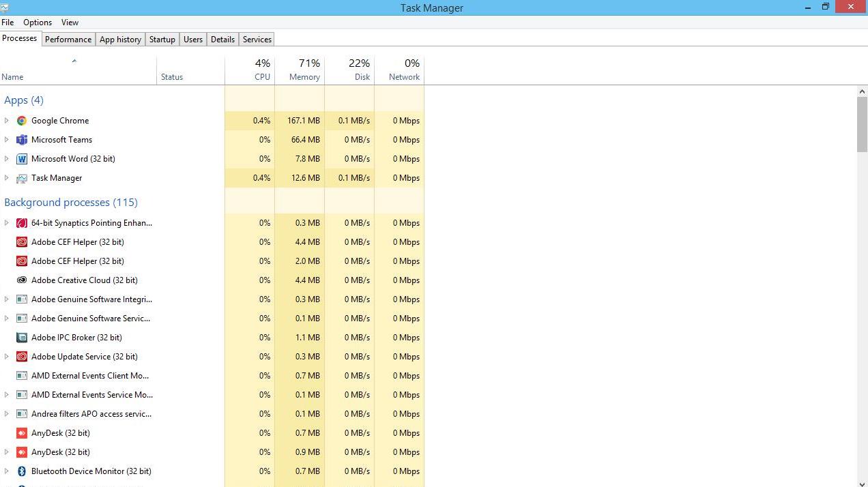Click the first AnyDesk process icon
This screenshot has height=487, width=868.
pyautogui.click(x=22, y=433)
